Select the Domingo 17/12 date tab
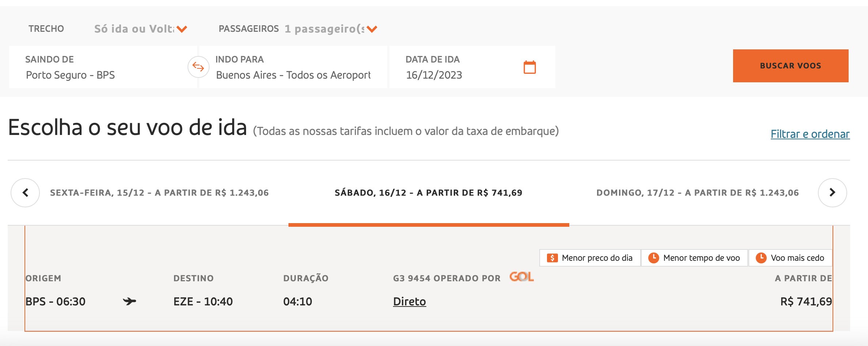This screenshot has height=346, width=868. click(698, 193)
